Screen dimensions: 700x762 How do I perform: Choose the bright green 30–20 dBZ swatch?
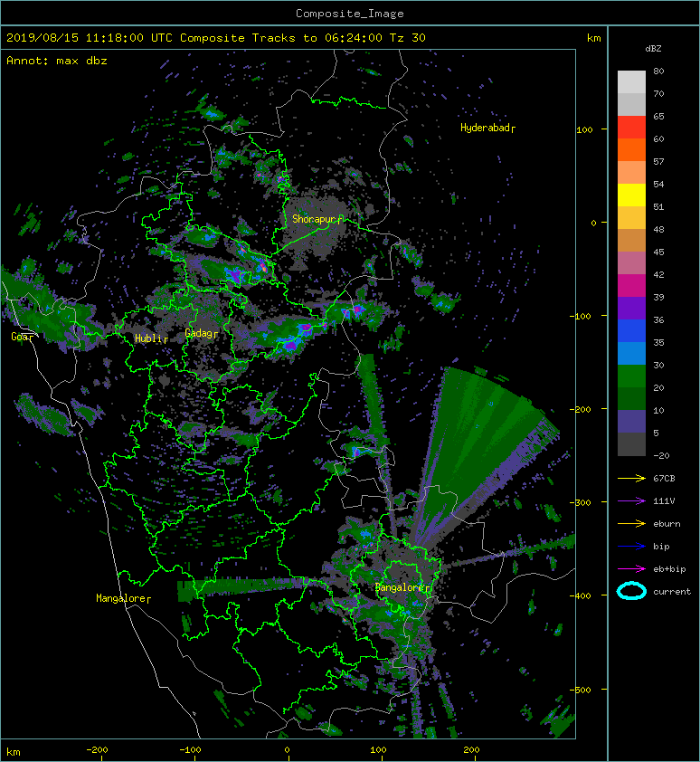[631, 376]
